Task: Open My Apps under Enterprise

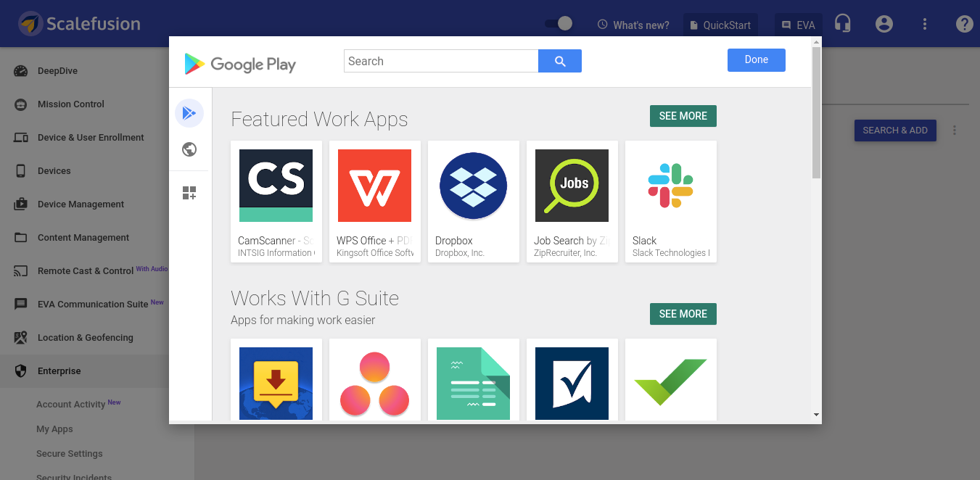Action: pyautogui.click(x=54, y=429)
